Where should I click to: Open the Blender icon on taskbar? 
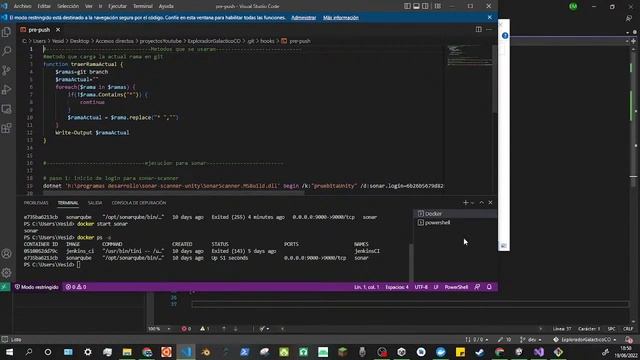click(x=206, y=352)
